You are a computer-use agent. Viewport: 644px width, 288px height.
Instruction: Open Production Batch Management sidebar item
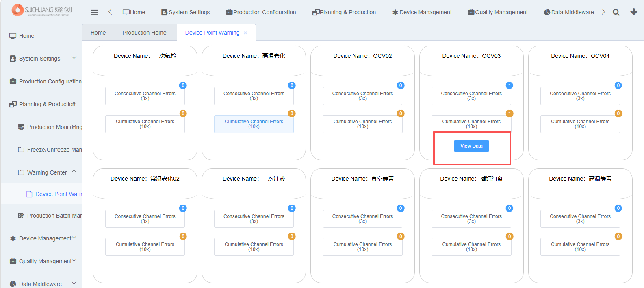[55, 216]
